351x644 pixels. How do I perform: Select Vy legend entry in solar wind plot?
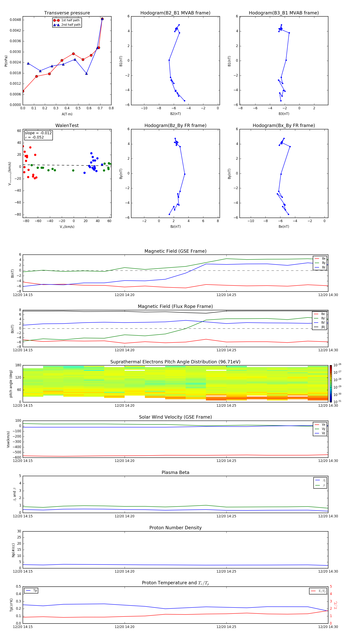coord(320,429)
